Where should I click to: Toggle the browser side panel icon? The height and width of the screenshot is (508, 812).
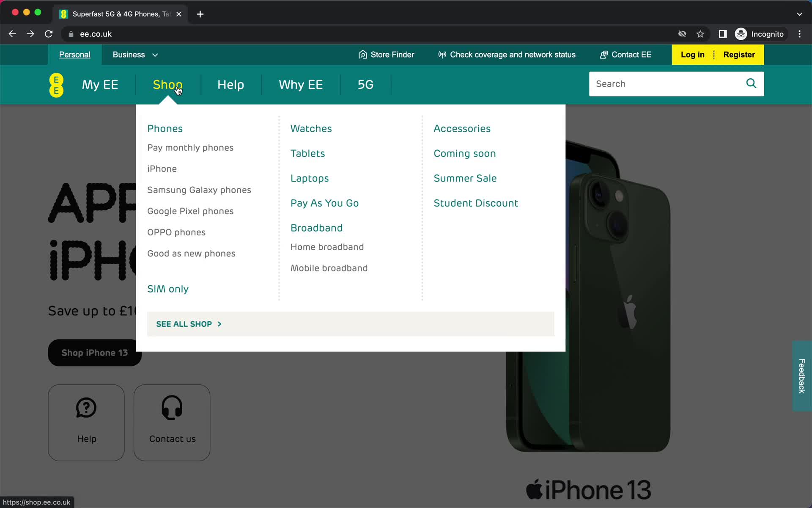pos(723,34)
